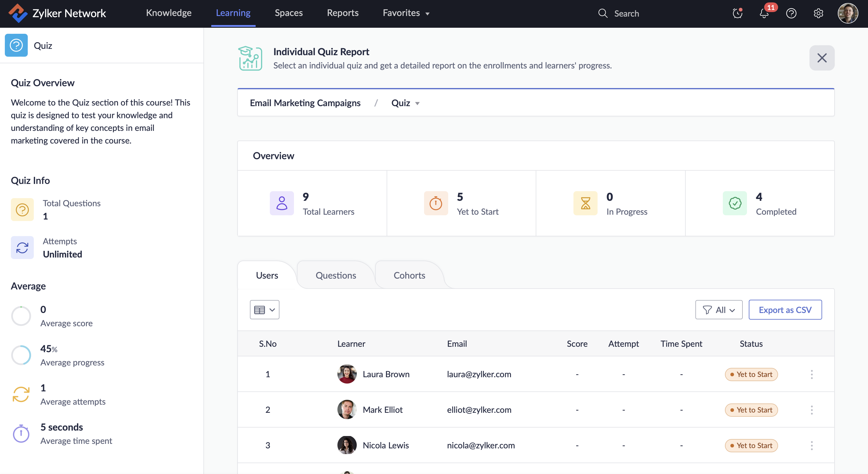Open the user profile avatar
The image size is (868, 474).
[x=847, y=14]
